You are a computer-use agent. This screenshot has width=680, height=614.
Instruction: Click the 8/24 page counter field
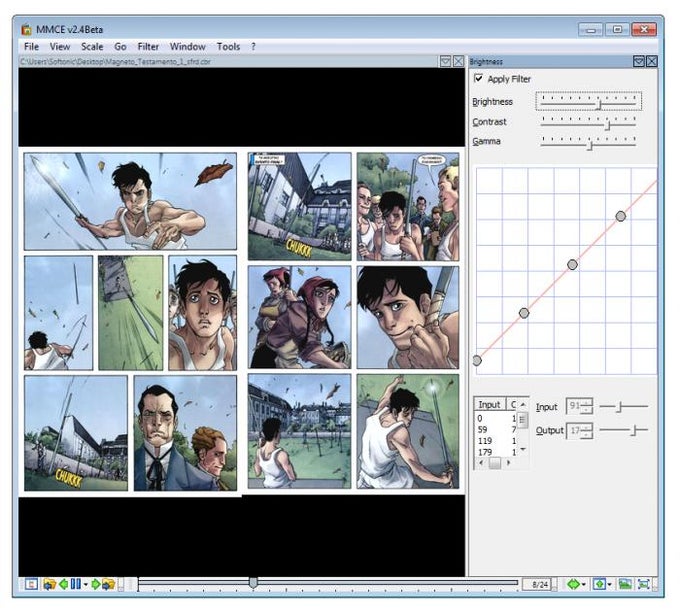tap(539, 585)
